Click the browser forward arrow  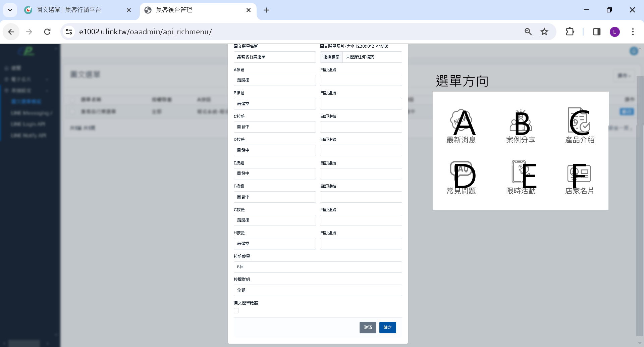(29, 32)
